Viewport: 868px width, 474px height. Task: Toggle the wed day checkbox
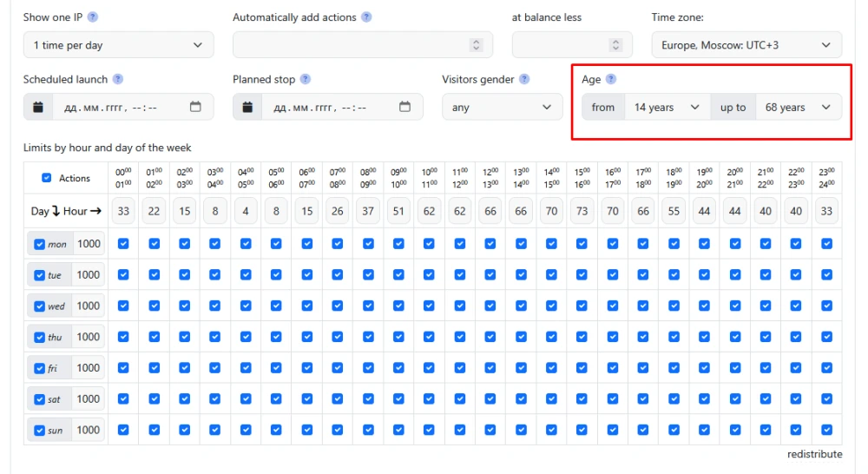click(39, 306)
